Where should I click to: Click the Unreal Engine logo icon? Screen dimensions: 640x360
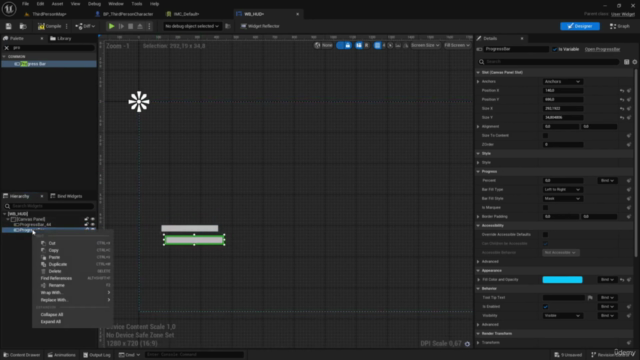[9, 8]
